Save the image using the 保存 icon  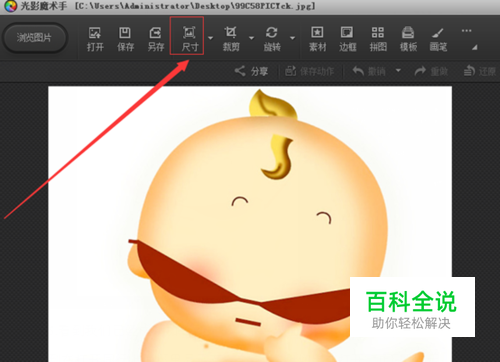125,39
